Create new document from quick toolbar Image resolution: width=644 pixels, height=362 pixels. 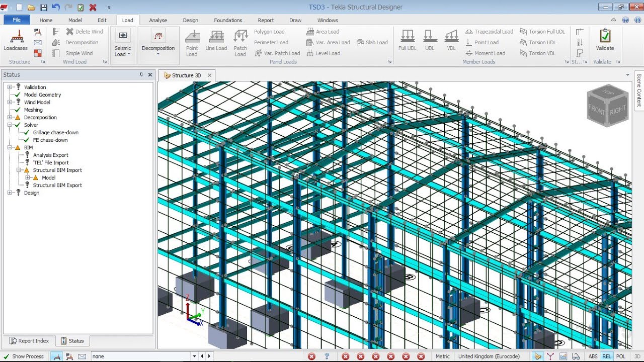(x=20, y=8)
